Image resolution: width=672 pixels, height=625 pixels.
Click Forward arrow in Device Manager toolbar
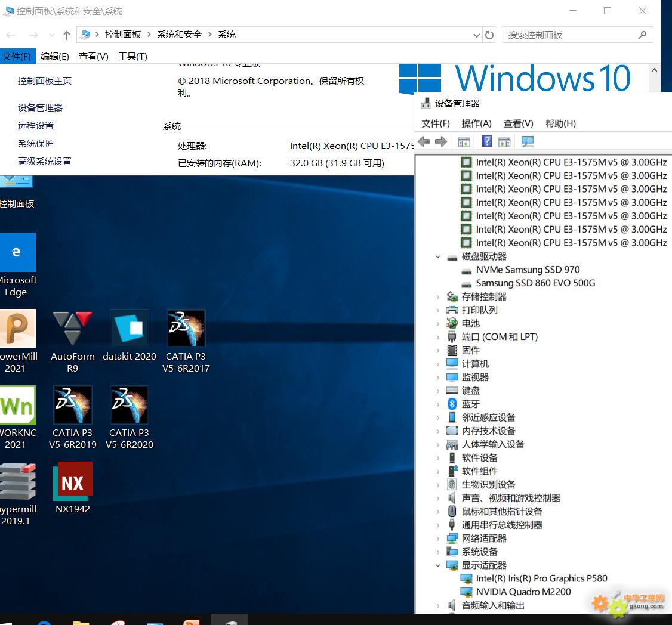point(440,142)
